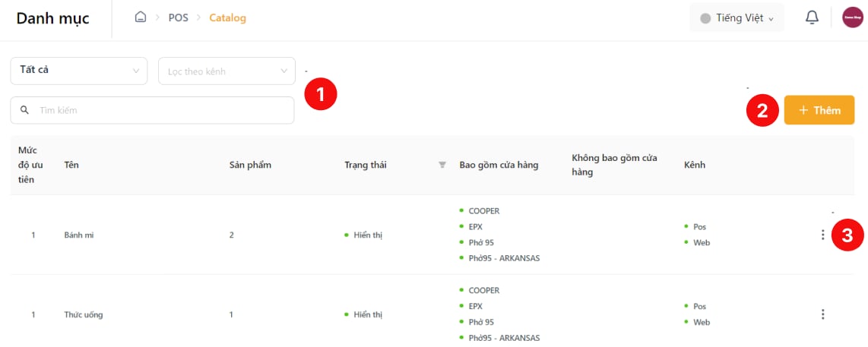The height and width of the screenshot is (347, 868).
Task: Click Phở95 - ARKANSAS in Bánh mì row
Action: tap(504, 258)
